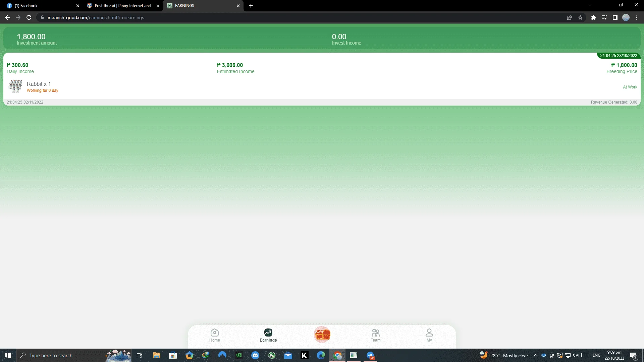Open the notification center icon
Viewport: 644px width, 362px height.
click(x=634, y=355)
